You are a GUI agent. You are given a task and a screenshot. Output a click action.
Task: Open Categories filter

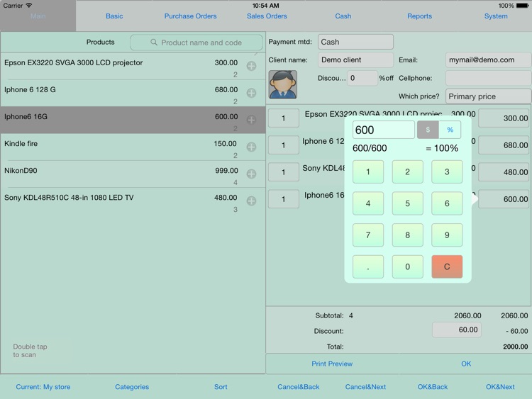pyautogui.click(x=132, y=387)
